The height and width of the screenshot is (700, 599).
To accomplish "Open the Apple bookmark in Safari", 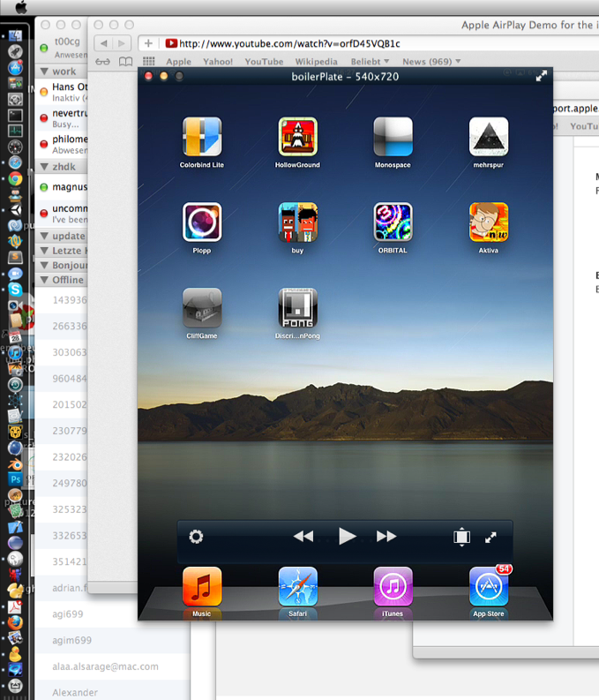I will click(178, 62).
